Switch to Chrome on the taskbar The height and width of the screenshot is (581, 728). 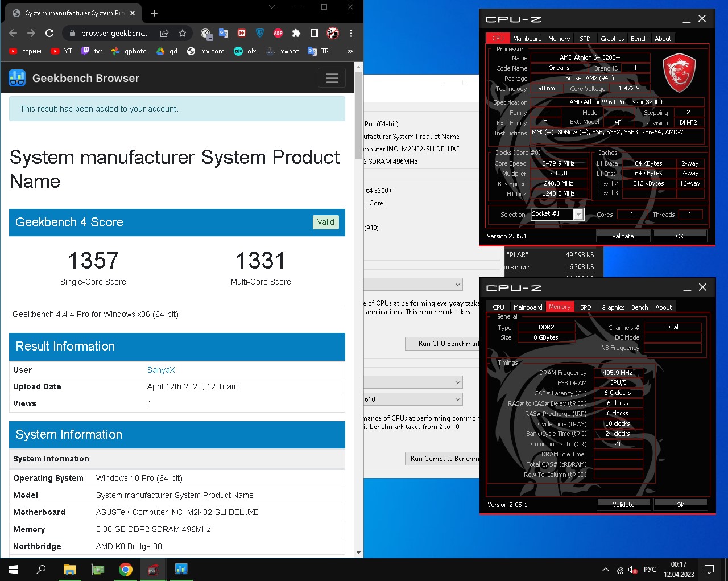[x=126, y=569]
